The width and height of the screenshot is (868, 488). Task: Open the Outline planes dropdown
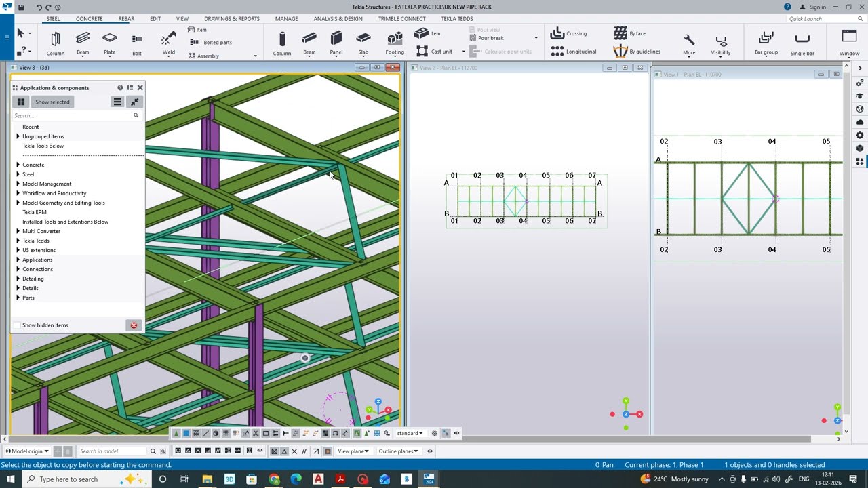click(x=398, y=451)
